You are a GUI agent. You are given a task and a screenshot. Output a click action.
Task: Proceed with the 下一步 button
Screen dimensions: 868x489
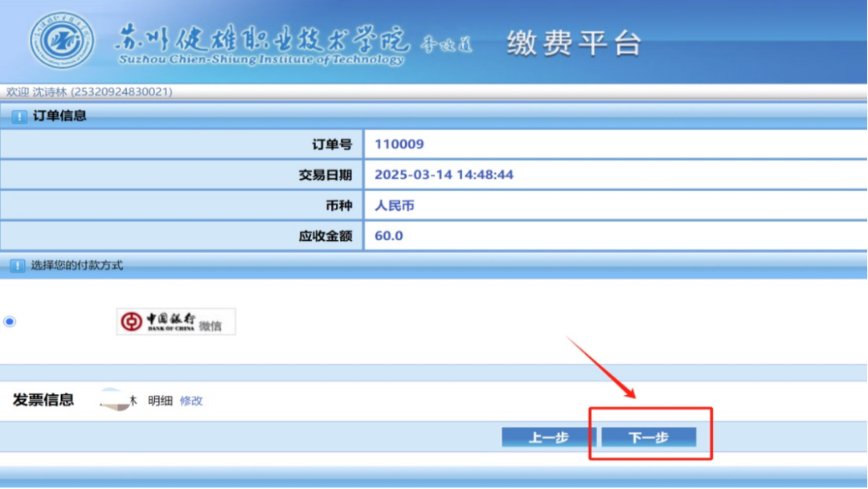click(649, 438)
